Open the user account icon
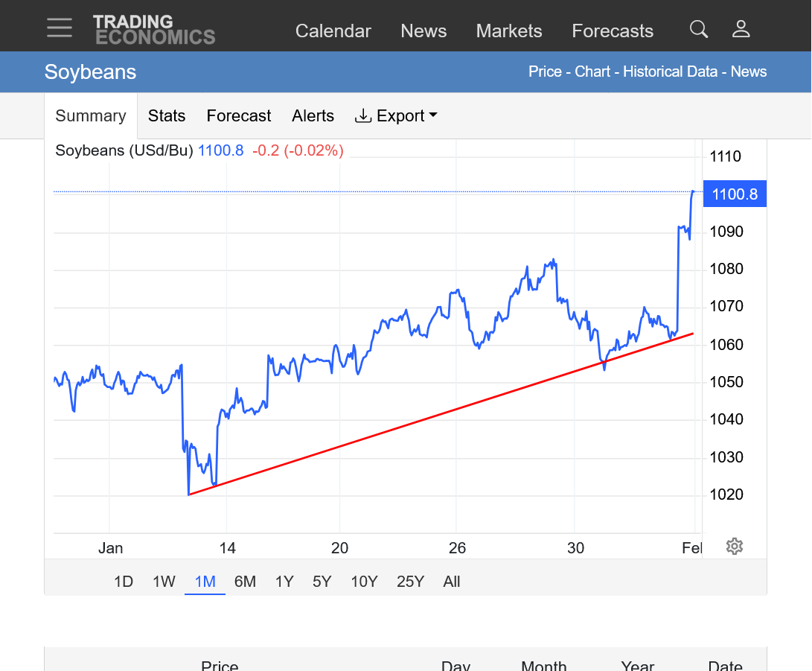The width and height of the screenshot is (812, 671). pyautogui.click(x=741, y=30)
